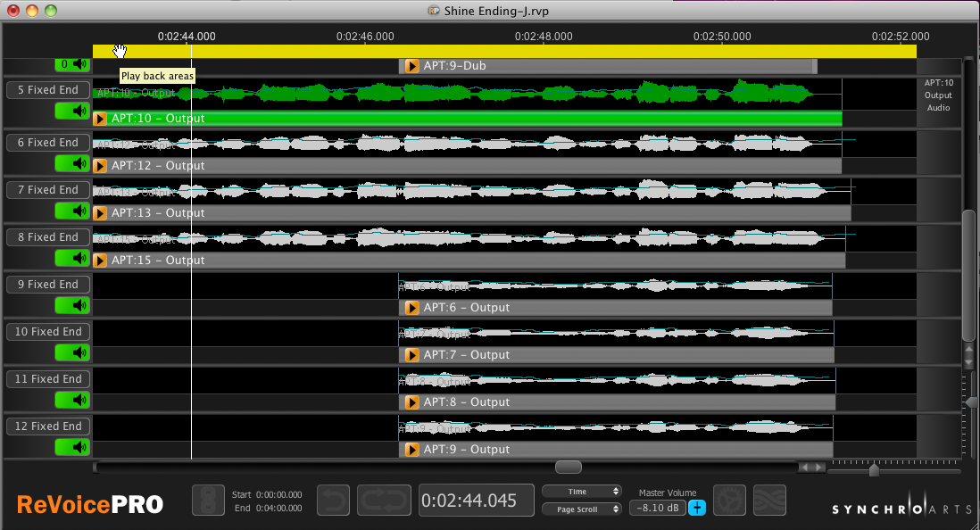Toggle the loop playback button
Viewport: 980px width, 530px height.
coord(384,501)
